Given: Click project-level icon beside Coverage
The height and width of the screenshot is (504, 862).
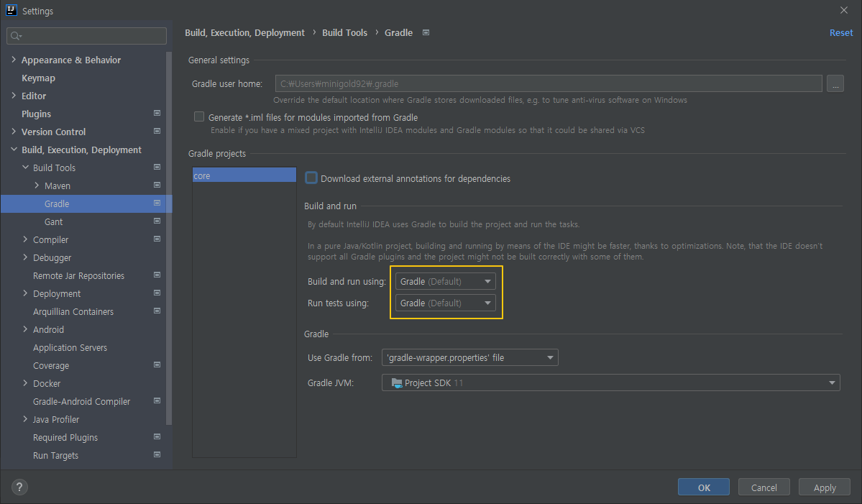Looking at the screenshot, I should pyautogui.click(x=157, y=365).
